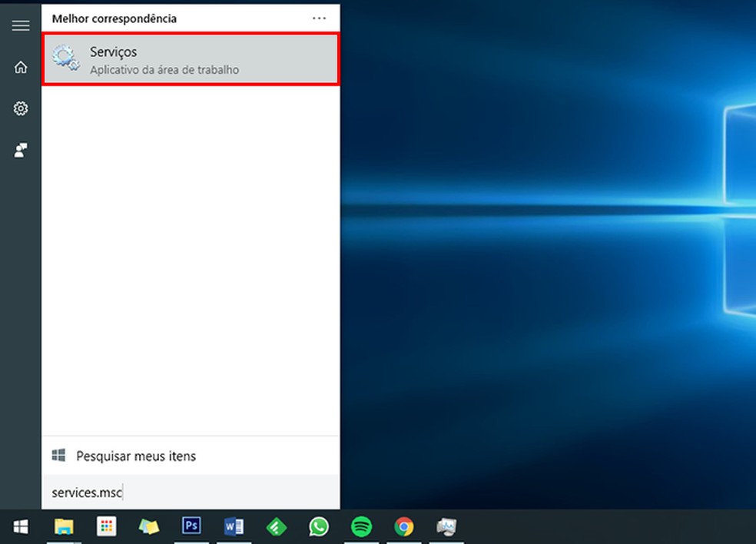The image size is (756, 544).
Task: Click the Windows Start button
Action: point(21,526)
